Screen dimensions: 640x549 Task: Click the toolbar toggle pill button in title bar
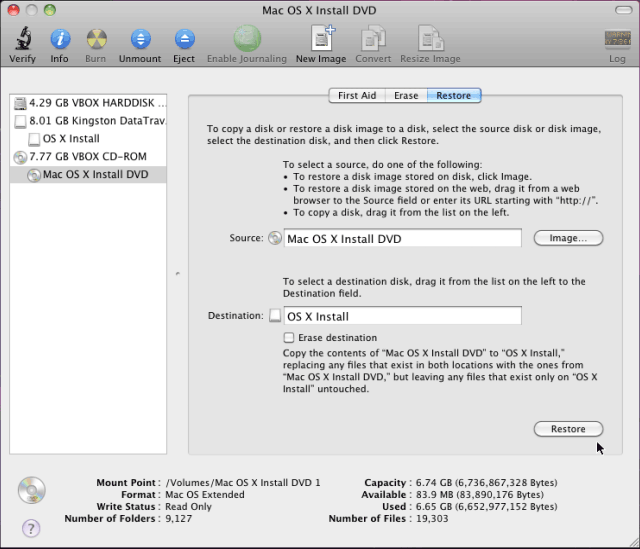tap(623, 10)
